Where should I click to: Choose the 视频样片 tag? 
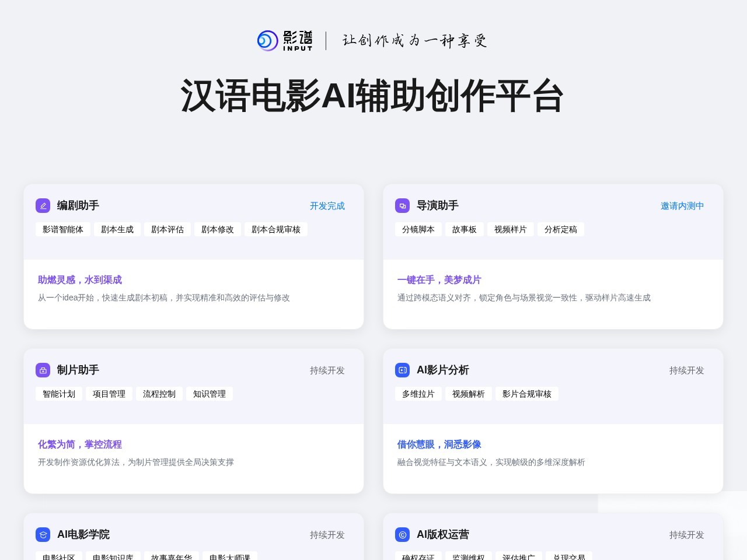(511, 230)
